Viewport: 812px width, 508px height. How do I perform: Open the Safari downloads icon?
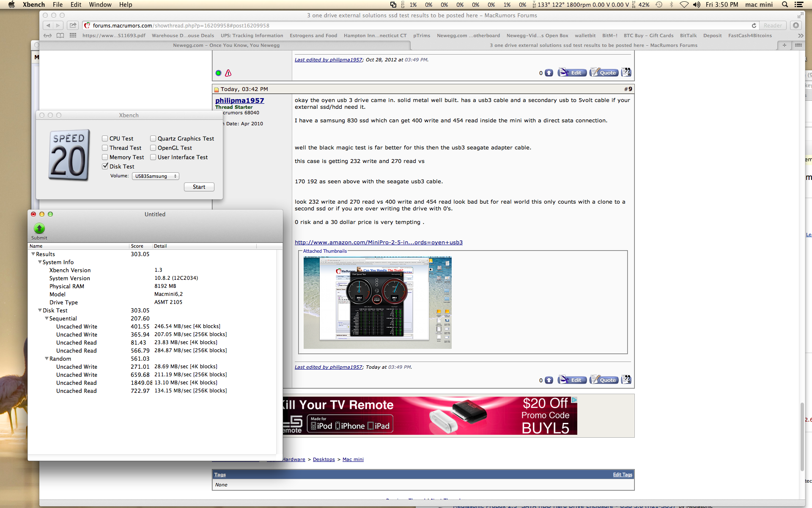pyautogui.click(x=796, y=25)
